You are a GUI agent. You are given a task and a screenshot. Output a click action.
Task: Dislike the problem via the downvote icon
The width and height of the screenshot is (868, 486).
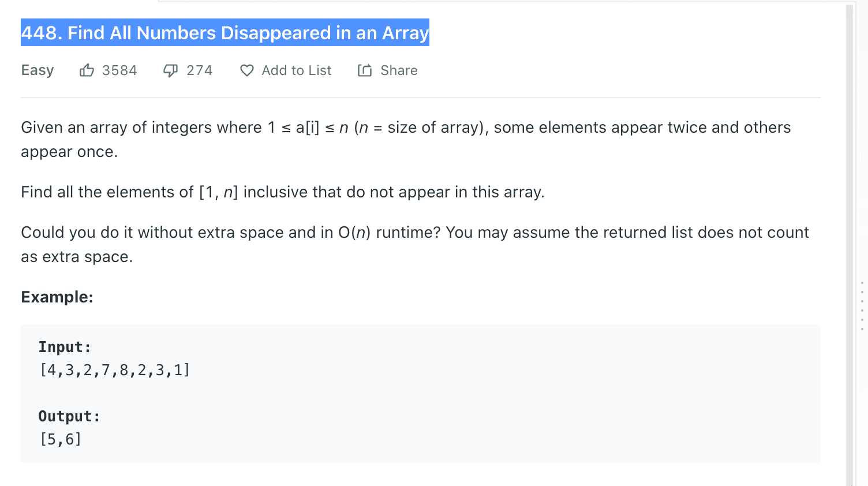coord(170,70)
